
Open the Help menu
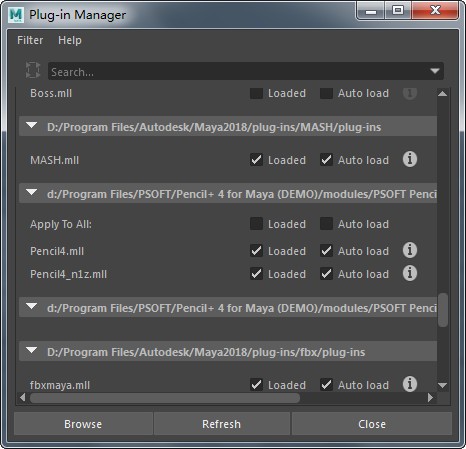[x=70, y=40]
